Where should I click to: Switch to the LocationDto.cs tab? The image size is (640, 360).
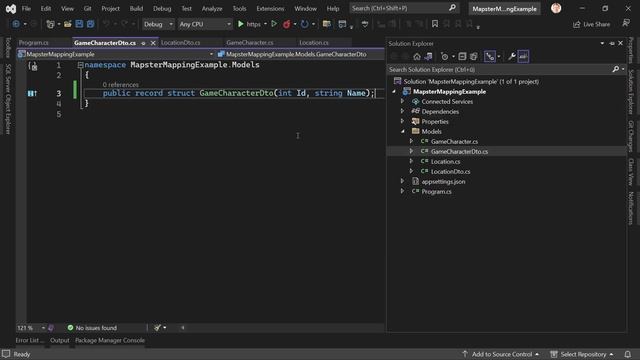pyautogui.click(x=180, y=42)
